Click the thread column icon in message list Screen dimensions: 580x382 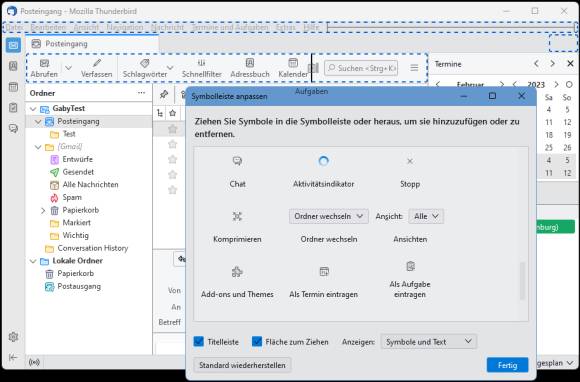[160, 113]
